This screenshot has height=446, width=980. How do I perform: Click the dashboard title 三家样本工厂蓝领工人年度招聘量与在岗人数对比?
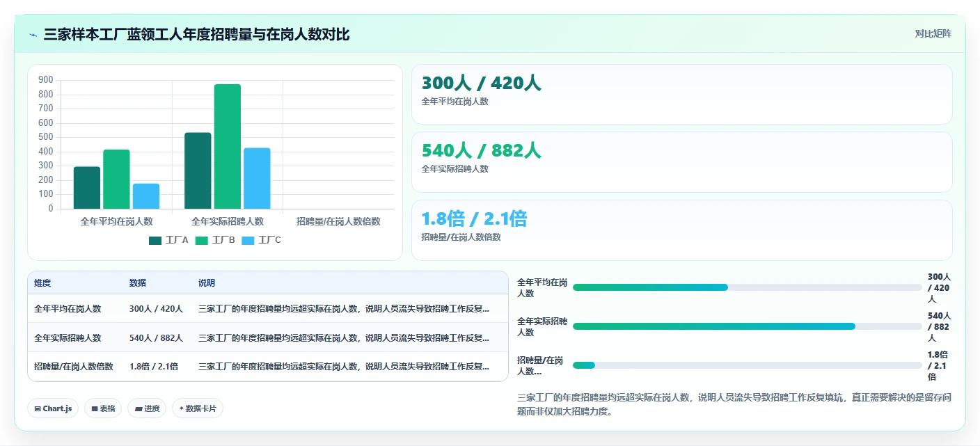coord(196,34)
